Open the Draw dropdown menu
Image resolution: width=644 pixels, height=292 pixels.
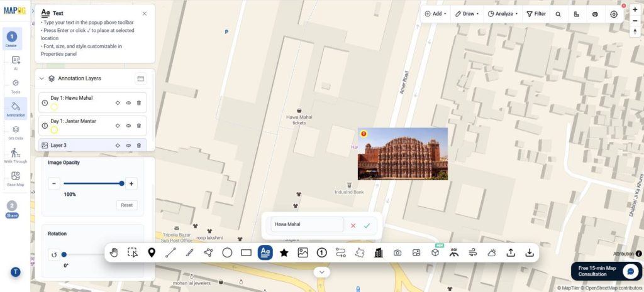pos(467,14)
